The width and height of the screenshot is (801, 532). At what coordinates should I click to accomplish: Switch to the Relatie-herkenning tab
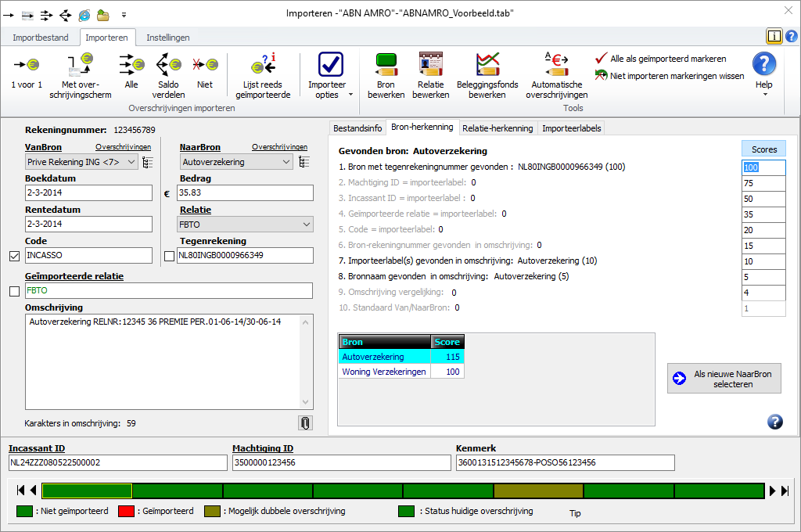click(497, 128)
